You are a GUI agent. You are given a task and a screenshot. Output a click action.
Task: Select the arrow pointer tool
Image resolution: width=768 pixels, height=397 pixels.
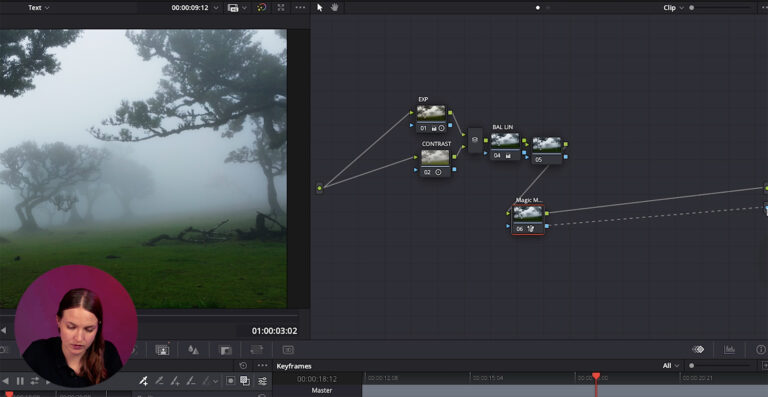point(319,8)
